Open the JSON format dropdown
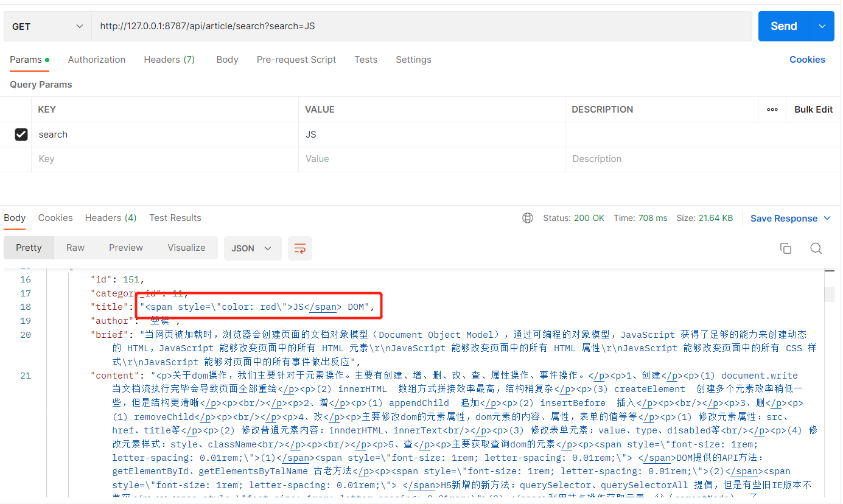 click(252, 248)
